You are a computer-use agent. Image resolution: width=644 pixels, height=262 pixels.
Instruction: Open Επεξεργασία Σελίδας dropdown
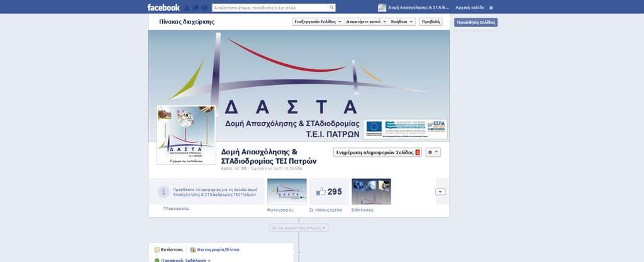coord(318,22)
